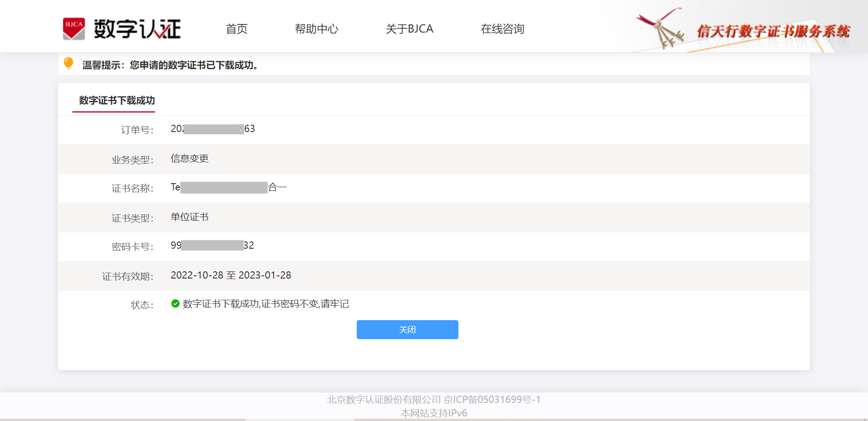
Task: Open the 首页 home menu item
Action: coord(236,29)
